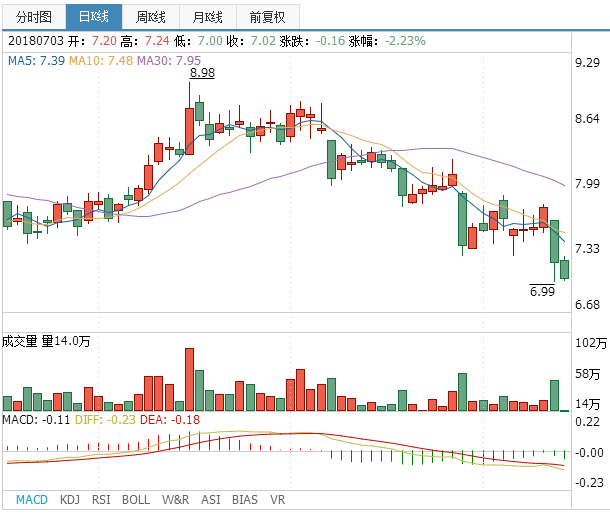Select the MACD indicator
This screenshot has height=516, width=610.
[x=32, y=499]
